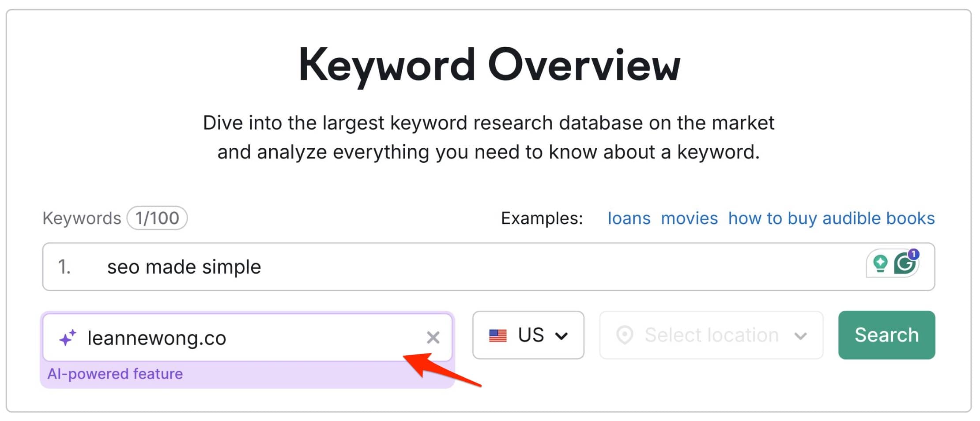980x421 pixels.
Task: Open the how to buy audible books link
Action: coord(832,218)
